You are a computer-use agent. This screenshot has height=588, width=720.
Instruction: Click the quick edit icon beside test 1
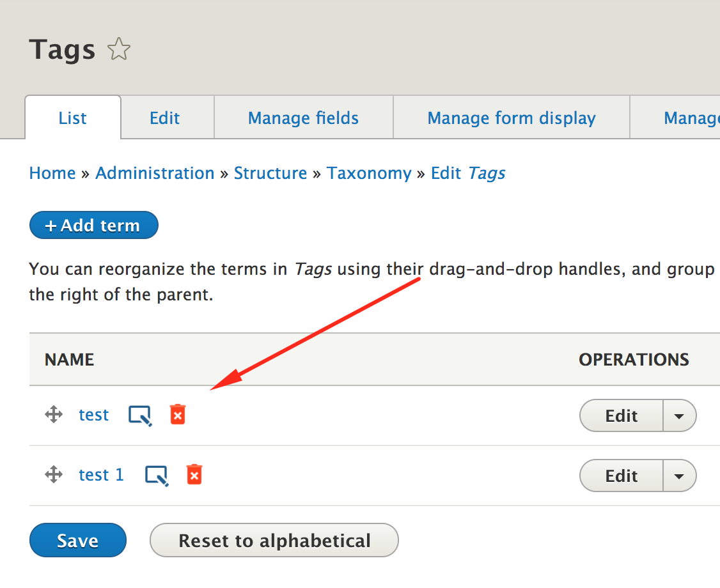pos(157,476)
